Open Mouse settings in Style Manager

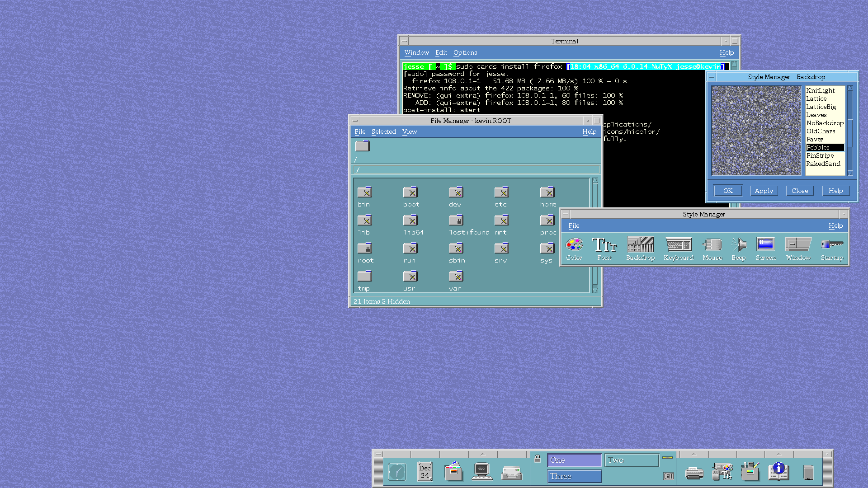[712, 249]
